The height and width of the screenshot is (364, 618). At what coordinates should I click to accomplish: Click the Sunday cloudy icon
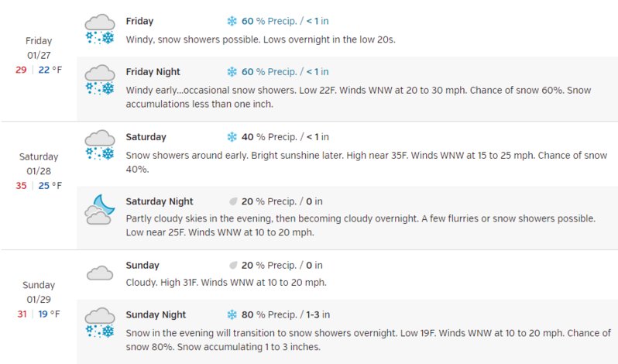point(100,273)
